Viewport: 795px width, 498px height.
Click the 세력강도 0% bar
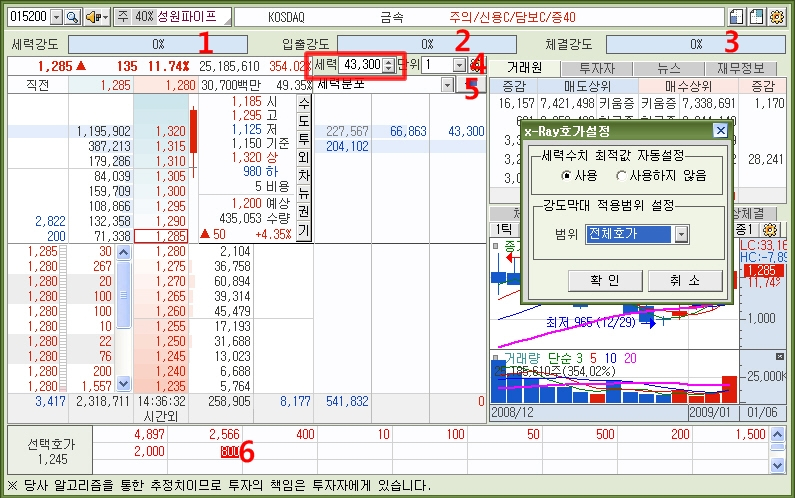[x=158, y=45]
